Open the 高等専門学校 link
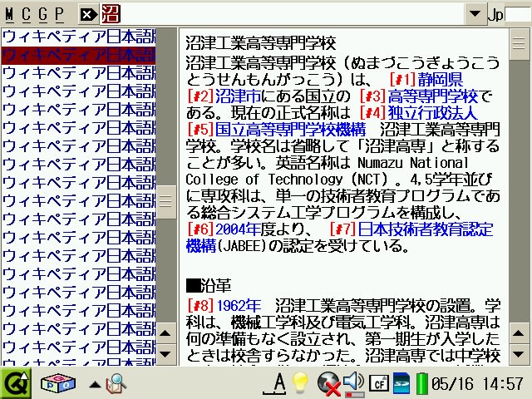Image resolution: width=532 pixels, height=399 pixels. pos(432,96)
